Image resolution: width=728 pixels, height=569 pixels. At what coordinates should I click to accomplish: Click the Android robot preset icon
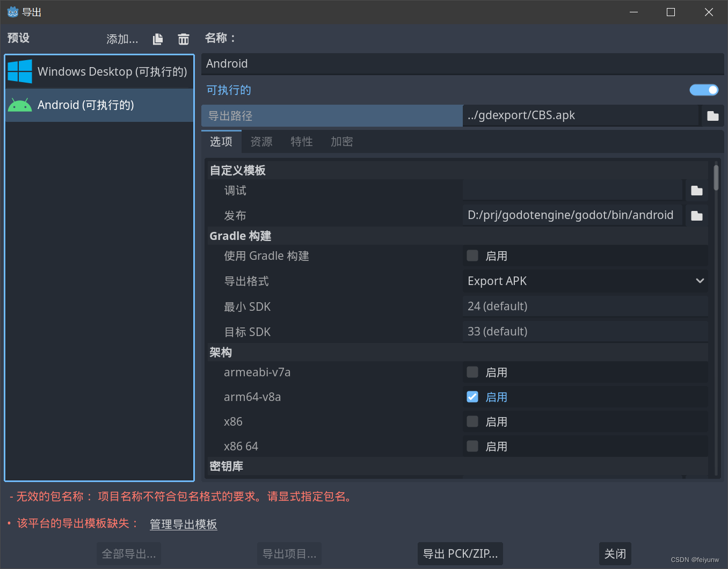click(x=20, y=105)
